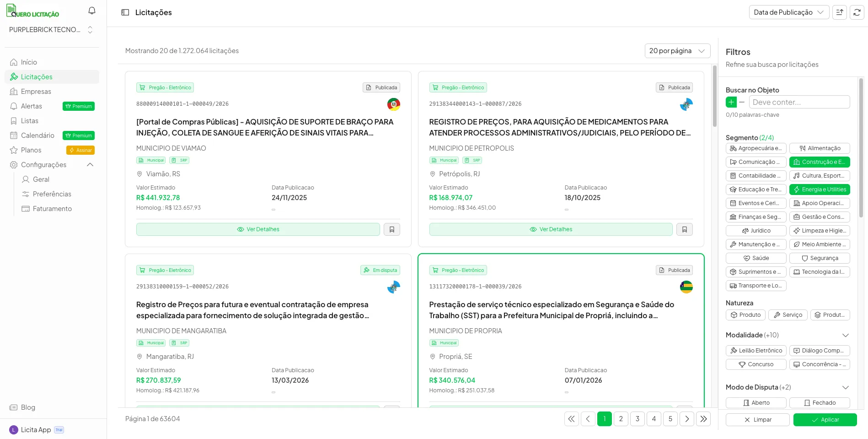Focus the Buscar no Objeto input field
Viewport: 868px width, 439px height.
[x=799, y=102]
